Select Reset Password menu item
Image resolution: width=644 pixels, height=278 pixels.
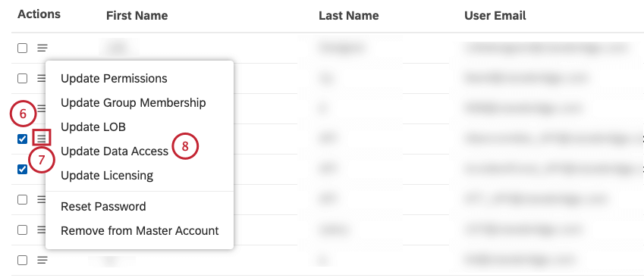pyautogui.click(x=103, y=206)
